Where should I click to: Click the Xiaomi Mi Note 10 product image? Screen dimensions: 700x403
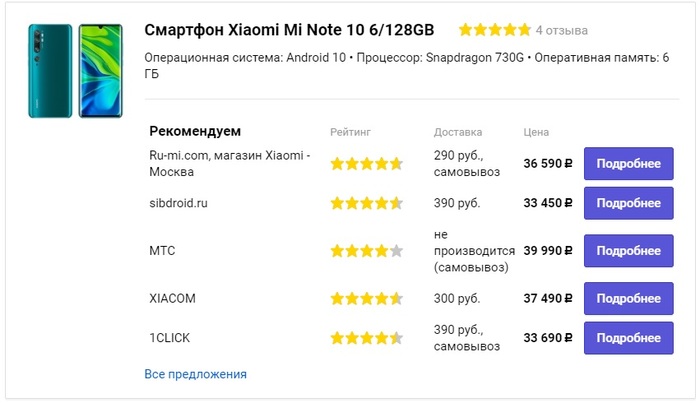(76, 72)
